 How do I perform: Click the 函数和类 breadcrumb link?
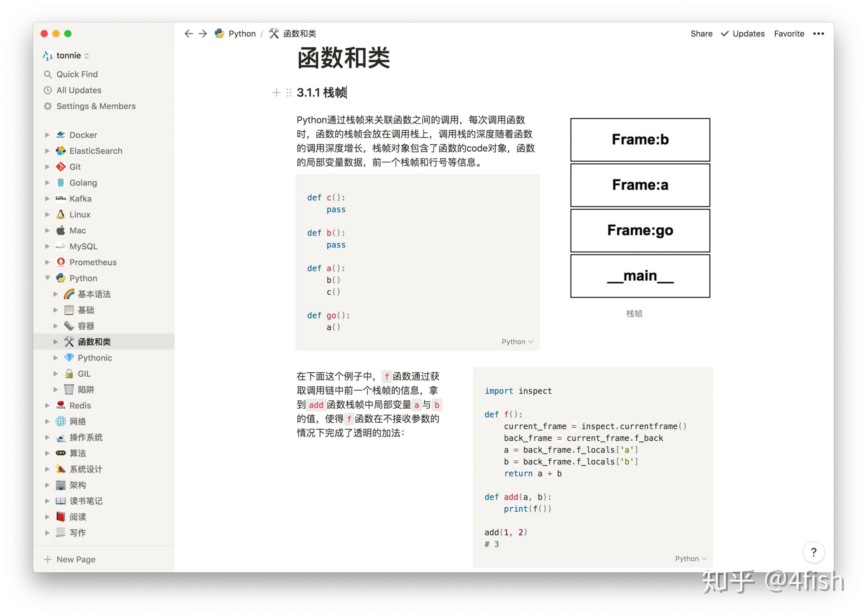click(x=300, y=34)
